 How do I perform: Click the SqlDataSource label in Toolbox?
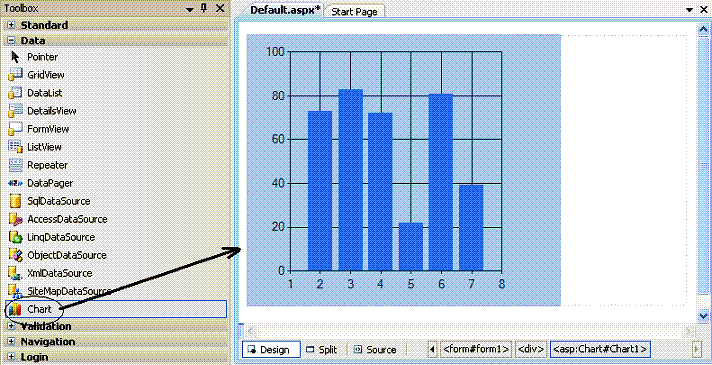pyautogui.click(x=59, y=201)
